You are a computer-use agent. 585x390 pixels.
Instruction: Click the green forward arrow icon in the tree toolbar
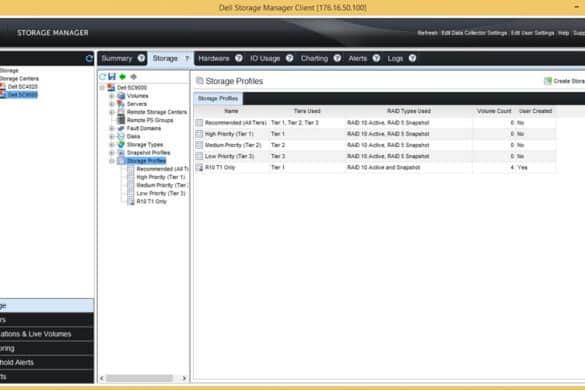click(x=122, y=77)
